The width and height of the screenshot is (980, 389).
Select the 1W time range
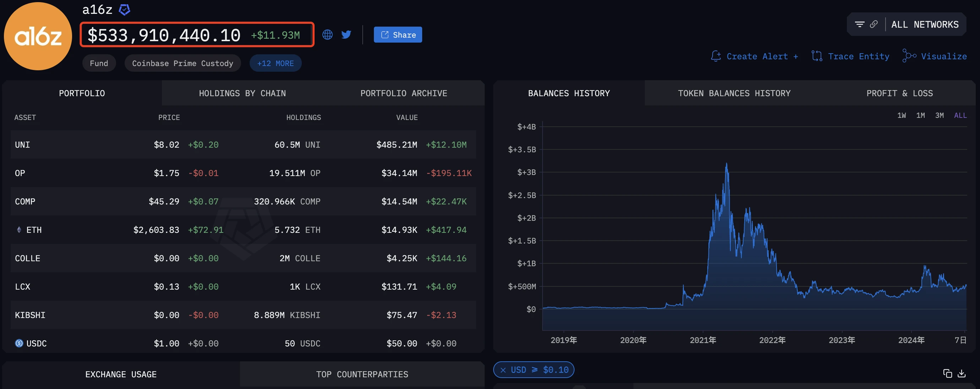901,115
